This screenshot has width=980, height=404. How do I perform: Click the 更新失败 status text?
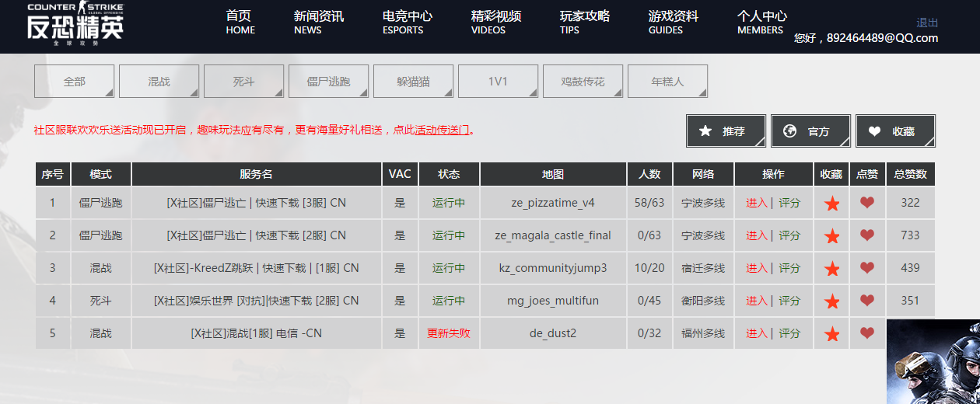(449, 333)
